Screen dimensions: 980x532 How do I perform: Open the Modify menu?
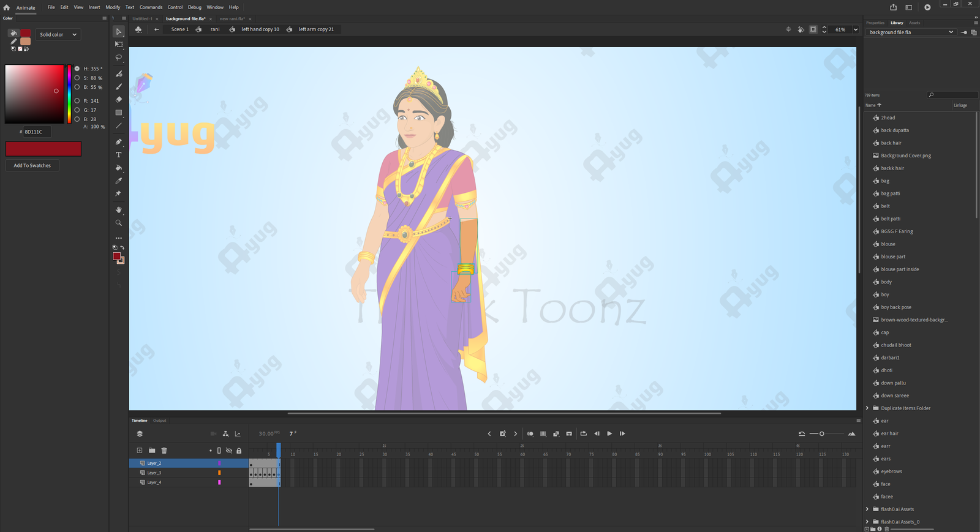point(113,7)
